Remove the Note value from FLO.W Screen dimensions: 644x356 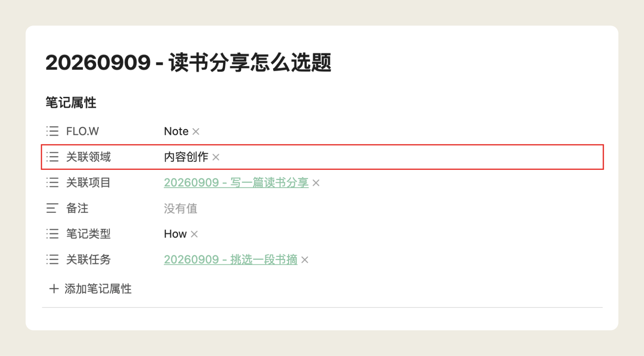[196, 132]
